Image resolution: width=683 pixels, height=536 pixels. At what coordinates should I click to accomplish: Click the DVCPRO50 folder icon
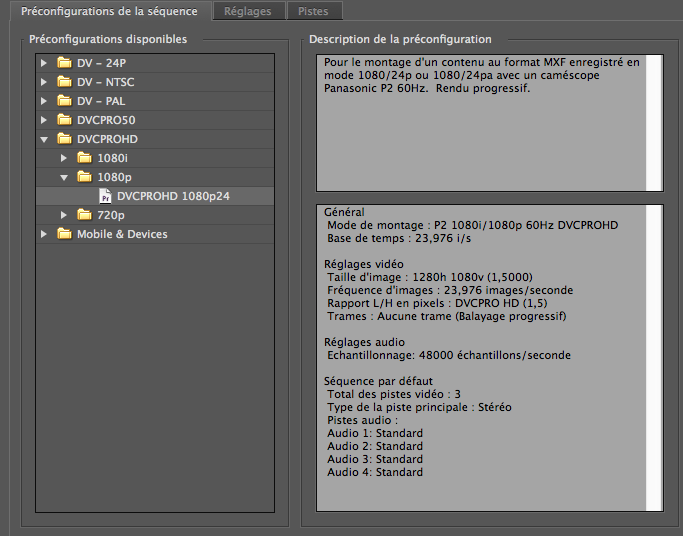[x=64, y=119]
